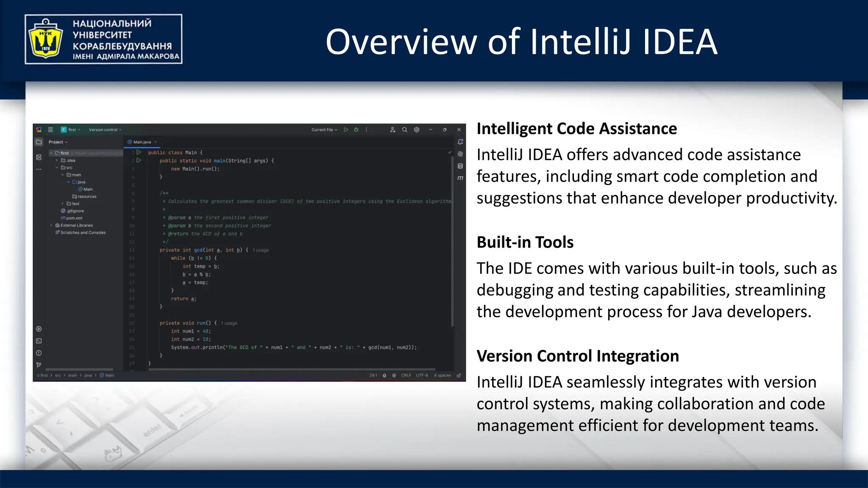Click the gcd method name on line 13
The width and height of the screenshot is (868, 488).
point(198,250)
